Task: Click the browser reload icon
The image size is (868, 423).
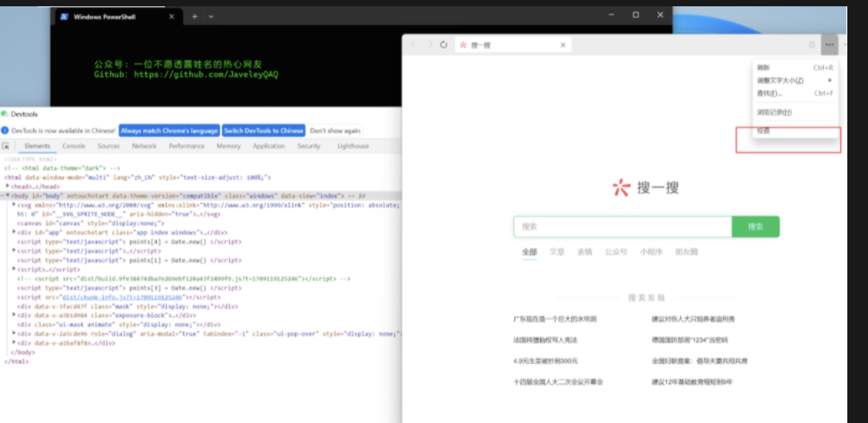Action: (x=443, y=45)
